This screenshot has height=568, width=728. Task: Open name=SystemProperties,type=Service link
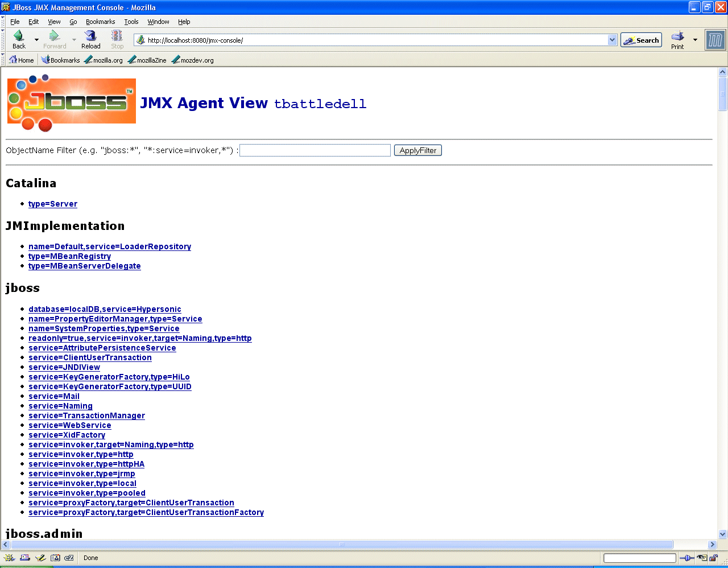(x=104, y=328)
